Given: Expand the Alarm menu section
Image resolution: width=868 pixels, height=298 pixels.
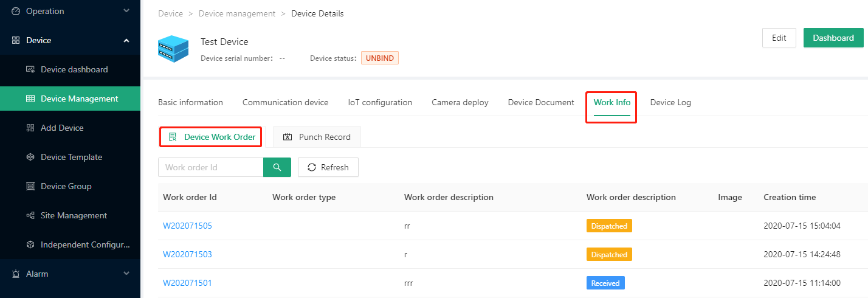Looking at the screenshot, I should pos(70,274).
